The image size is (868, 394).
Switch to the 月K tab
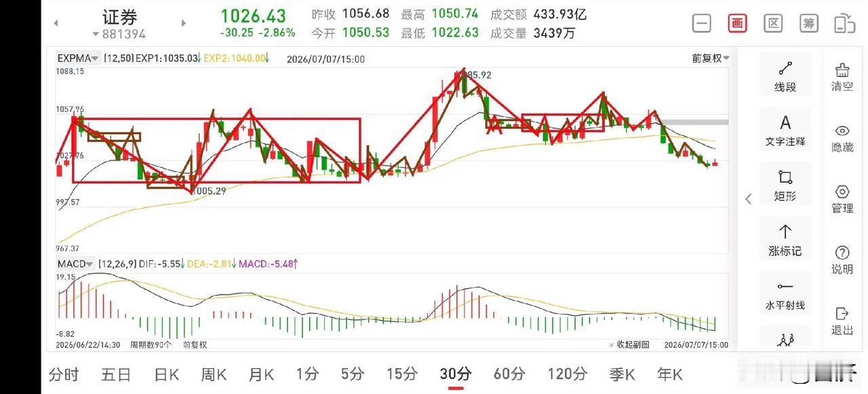[x=260, y=374]
